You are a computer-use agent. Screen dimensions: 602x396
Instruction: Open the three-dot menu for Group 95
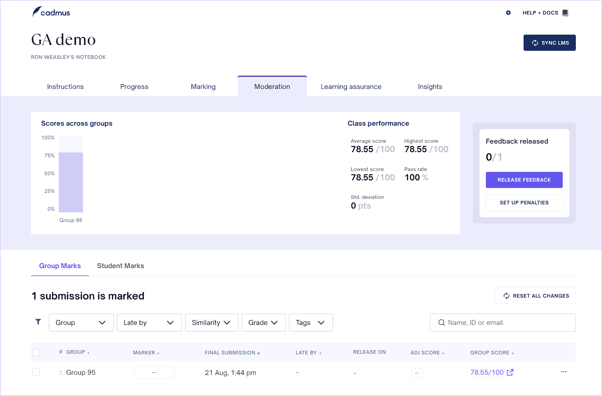click(564, 372)
